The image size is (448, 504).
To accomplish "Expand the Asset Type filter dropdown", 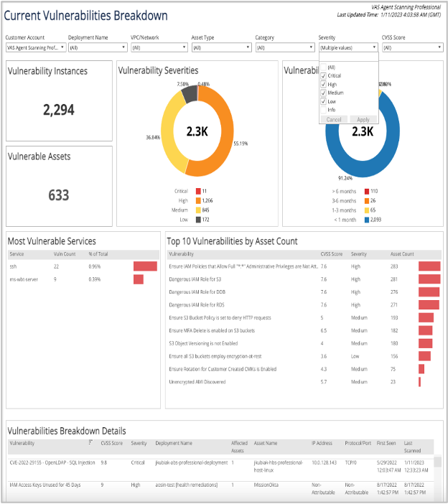I will coord(222,47).
